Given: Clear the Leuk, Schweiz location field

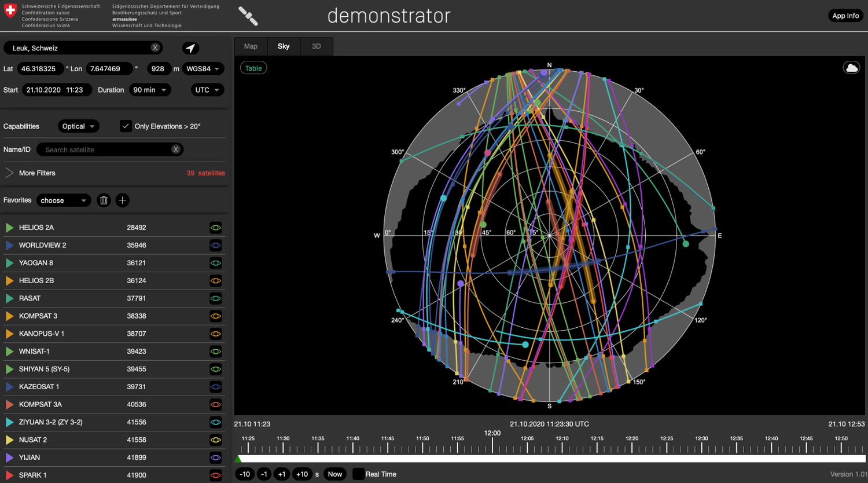Looking at the screenshot, I should pos(155,48).
